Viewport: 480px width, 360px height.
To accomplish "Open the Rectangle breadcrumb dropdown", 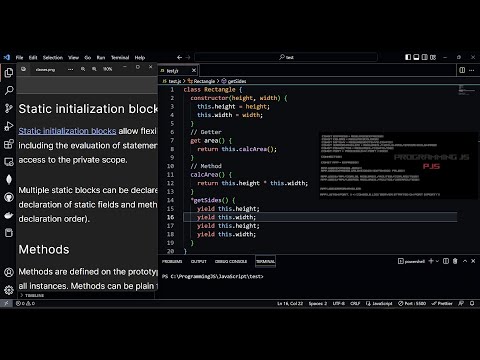I will [x=201, y=81].
